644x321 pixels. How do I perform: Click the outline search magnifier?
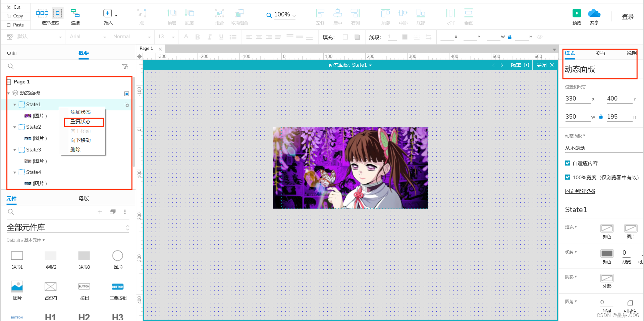pyautogui.click(x=11, y=67)
